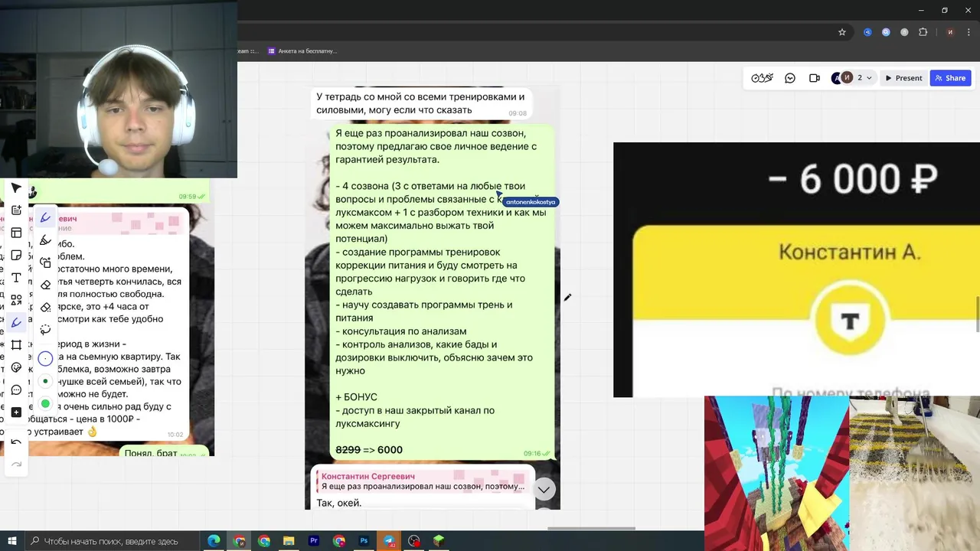Open the Windows Start menu

(x=12, y=541)
